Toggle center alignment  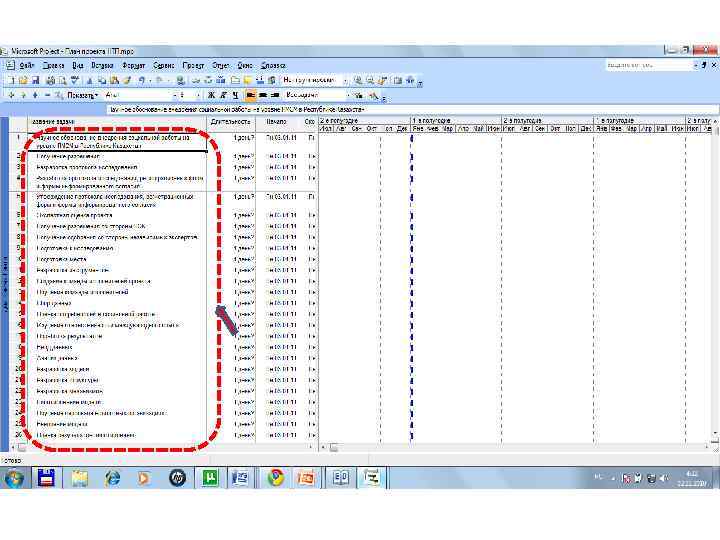(263, 95)
